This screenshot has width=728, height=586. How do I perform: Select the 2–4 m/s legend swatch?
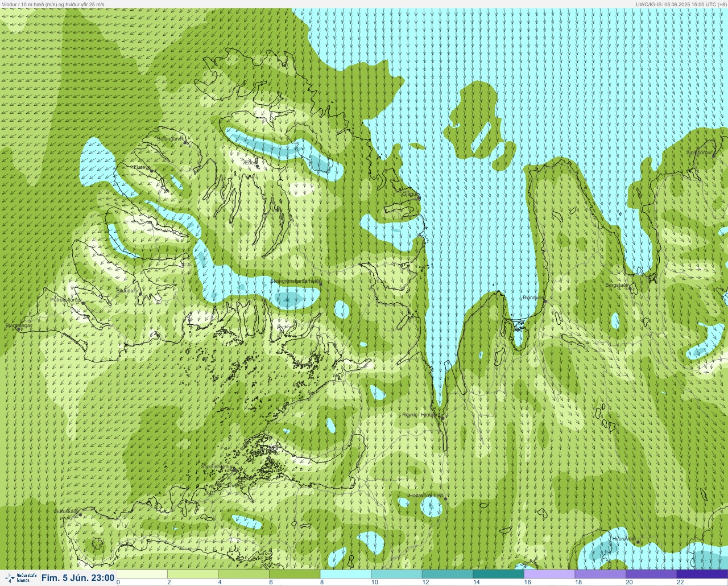(193, 574)
